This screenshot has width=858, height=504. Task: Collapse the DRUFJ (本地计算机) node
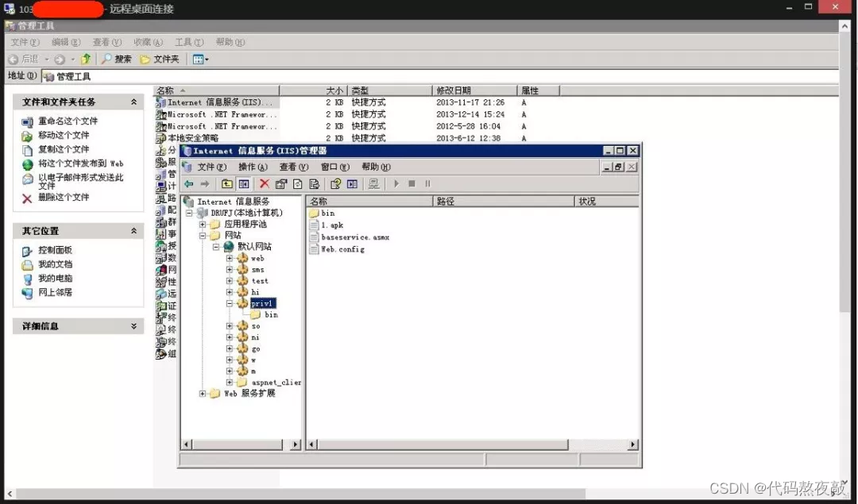pyautogui.click(x=189, y=213)
